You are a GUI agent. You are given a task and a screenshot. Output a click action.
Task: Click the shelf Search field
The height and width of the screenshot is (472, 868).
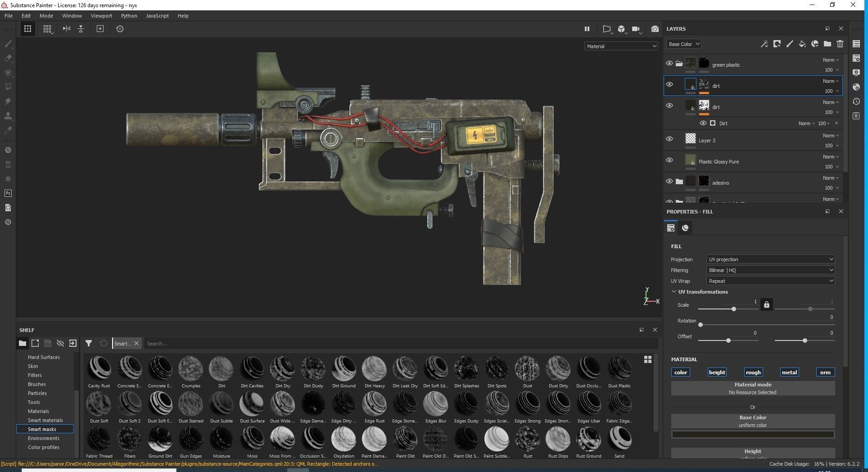pos(401,344)
